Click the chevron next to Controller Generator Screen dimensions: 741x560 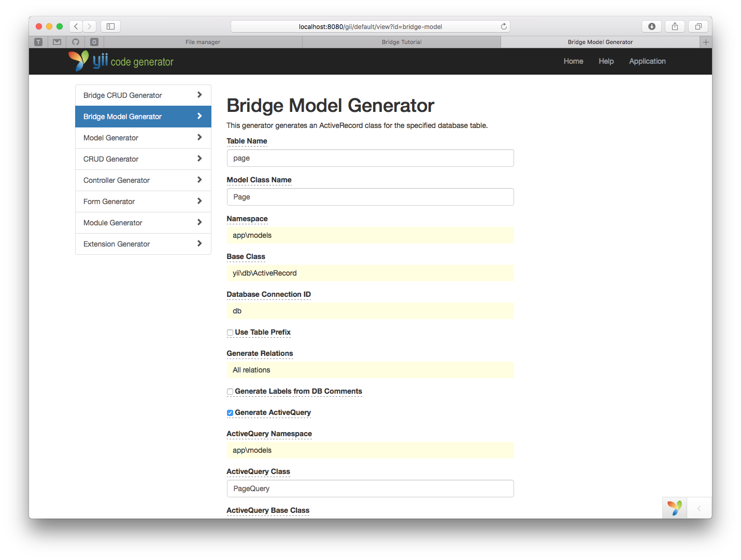pyautogui.click(x=199, y=180)
